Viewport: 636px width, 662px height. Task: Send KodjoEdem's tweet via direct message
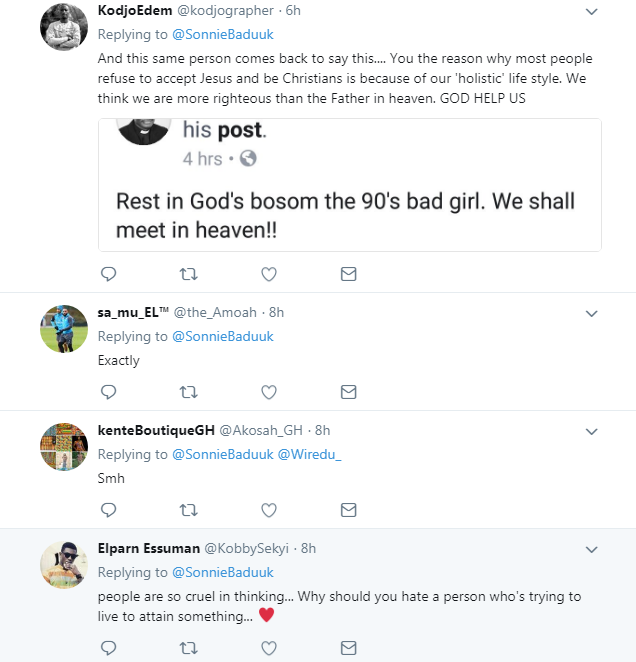pos(348,274)
